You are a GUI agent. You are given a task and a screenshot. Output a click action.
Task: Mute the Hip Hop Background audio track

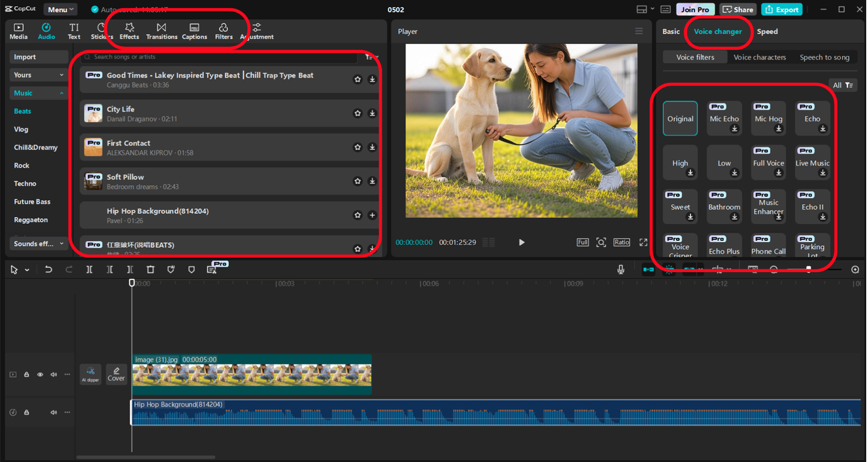[x=54, y=412]
